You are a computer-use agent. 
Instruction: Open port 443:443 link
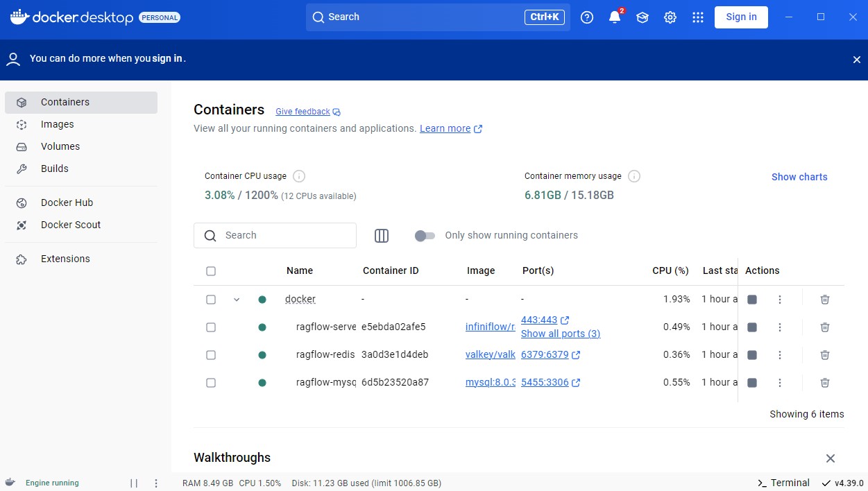coord(545,320)
